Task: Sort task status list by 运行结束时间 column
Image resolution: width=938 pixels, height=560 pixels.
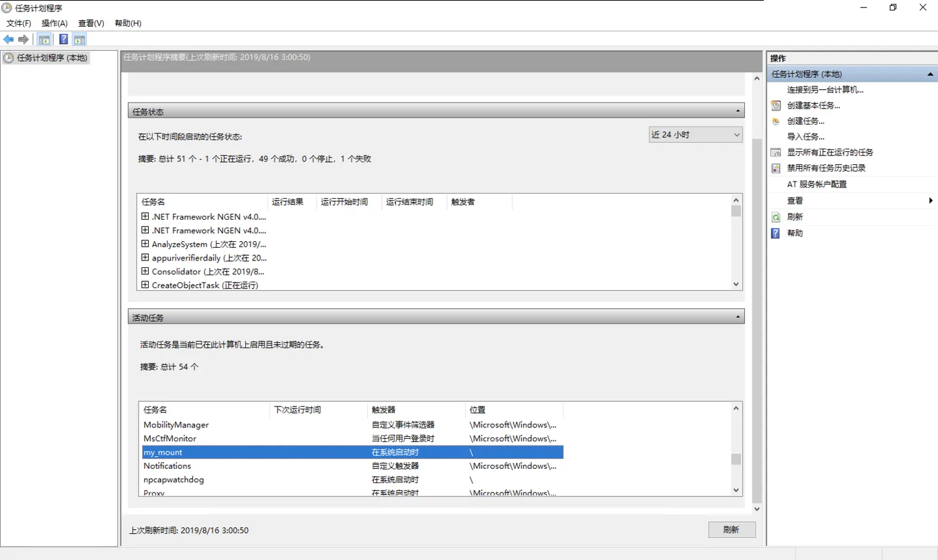Action: click(x=414, y=202)
